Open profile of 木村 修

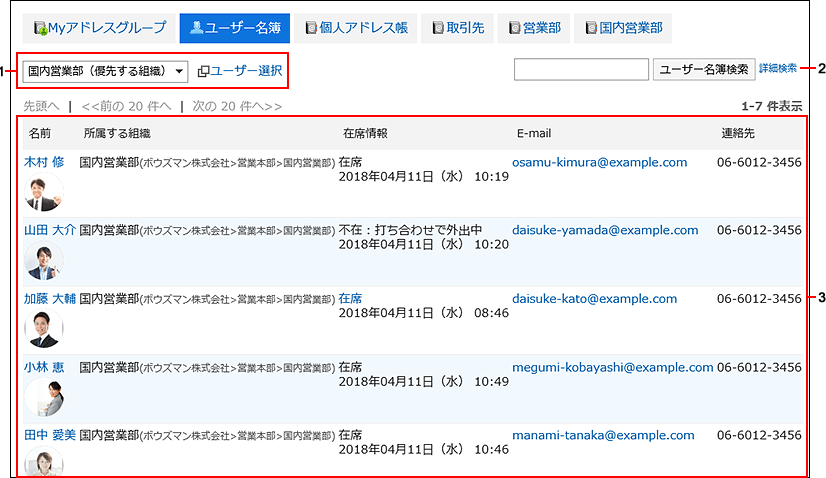pyautogui.click(x=44, y=162)
